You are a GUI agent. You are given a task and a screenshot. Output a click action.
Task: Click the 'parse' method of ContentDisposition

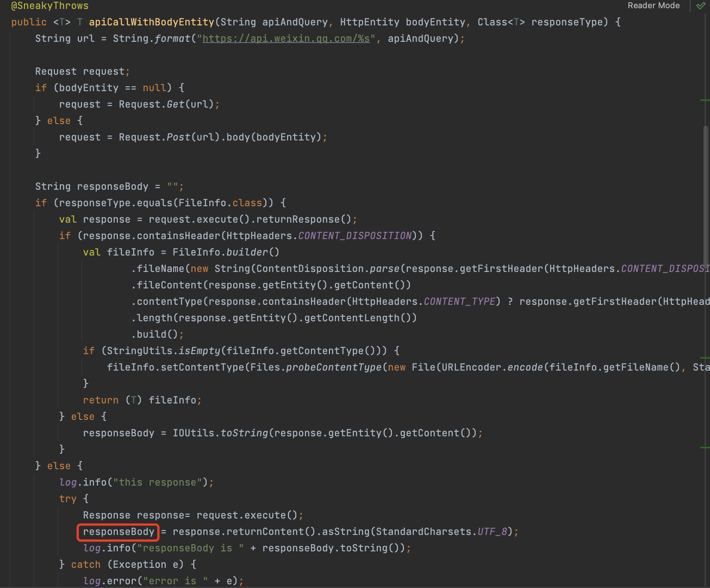click(x=385, y=269)
